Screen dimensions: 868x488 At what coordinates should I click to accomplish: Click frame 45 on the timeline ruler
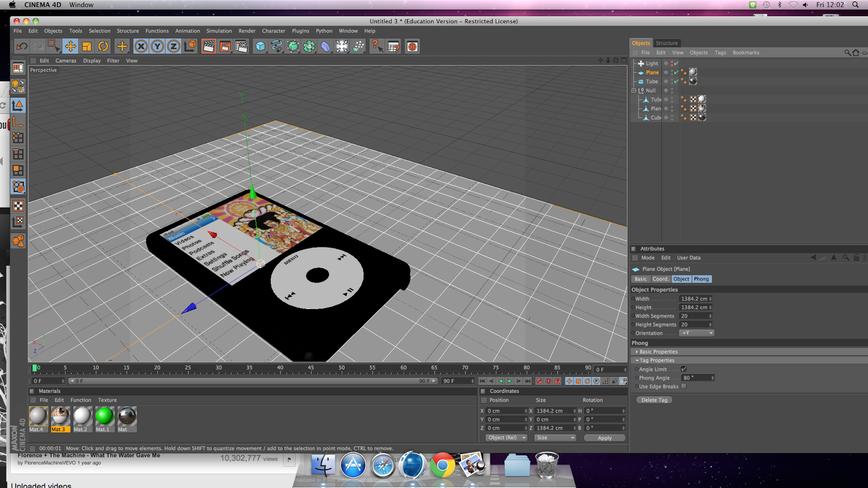[x=311, y=368]
